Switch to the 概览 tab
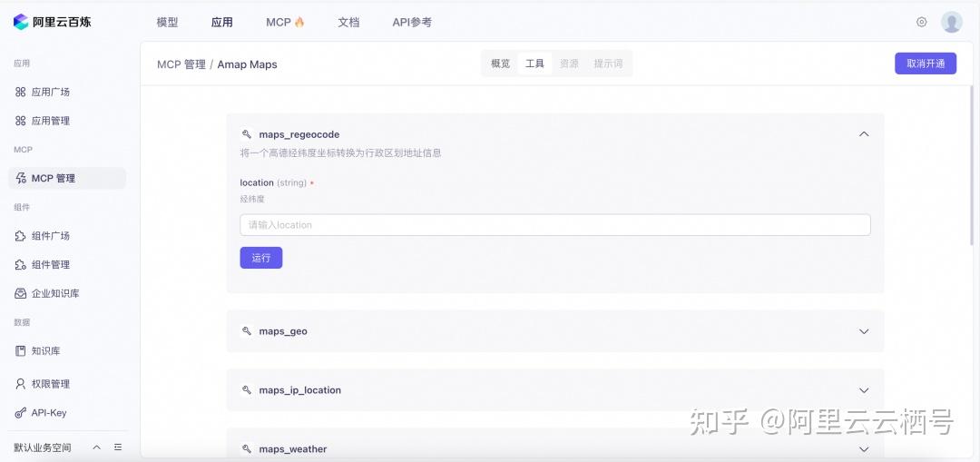Image resolution: width=980 pixels, height=462 pixels. click(x=501, y=64)
